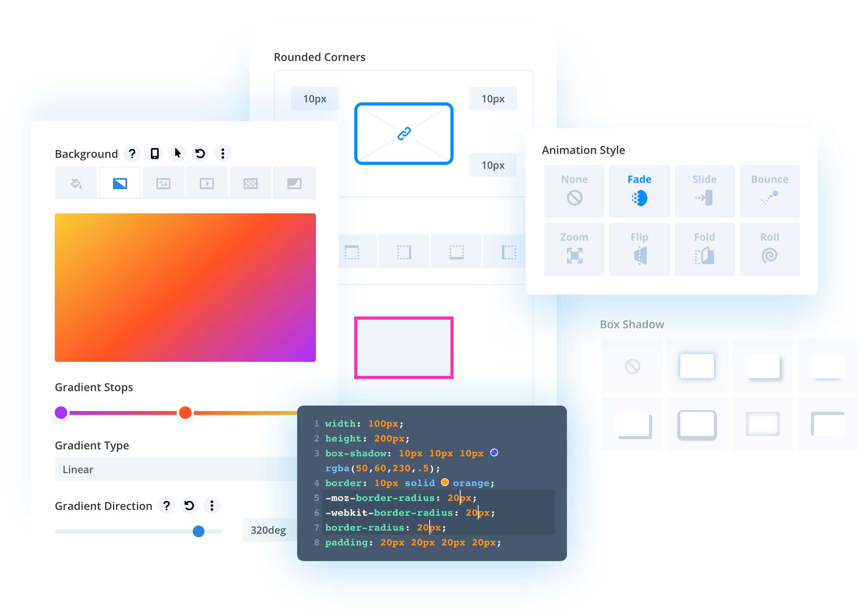The image size is (868, 615).
Task: Select the gradient background tool icon
Action: coord(120,183)
